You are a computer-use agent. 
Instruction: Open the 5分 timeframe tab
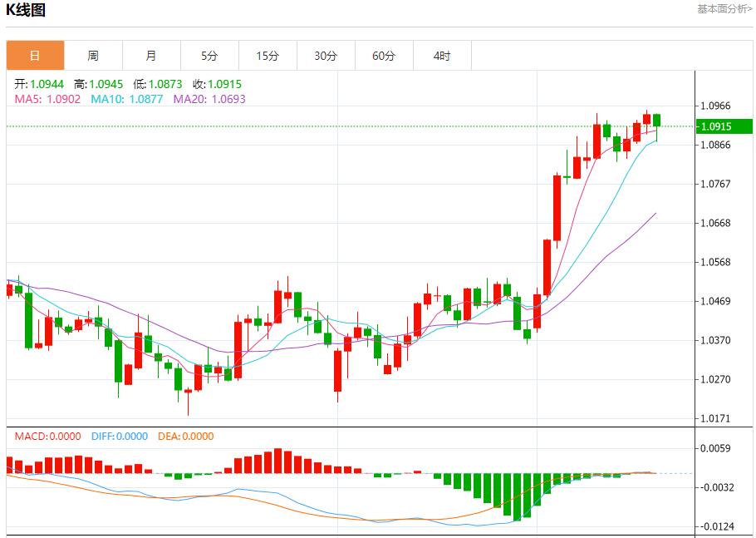[209, 56]
